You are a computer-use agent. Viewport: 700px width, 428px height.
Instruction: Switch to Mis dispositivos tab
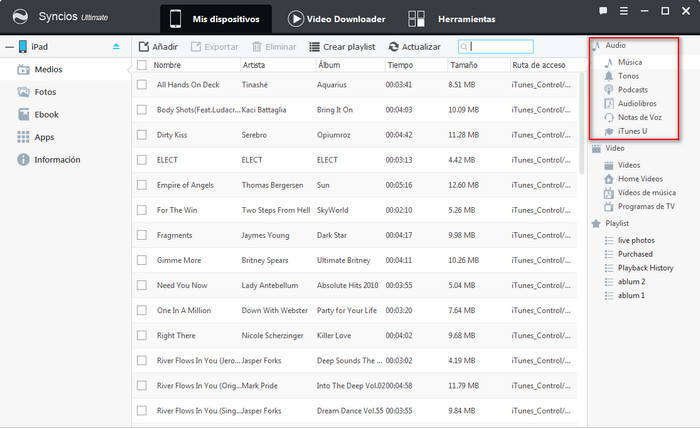coord(216,19)
